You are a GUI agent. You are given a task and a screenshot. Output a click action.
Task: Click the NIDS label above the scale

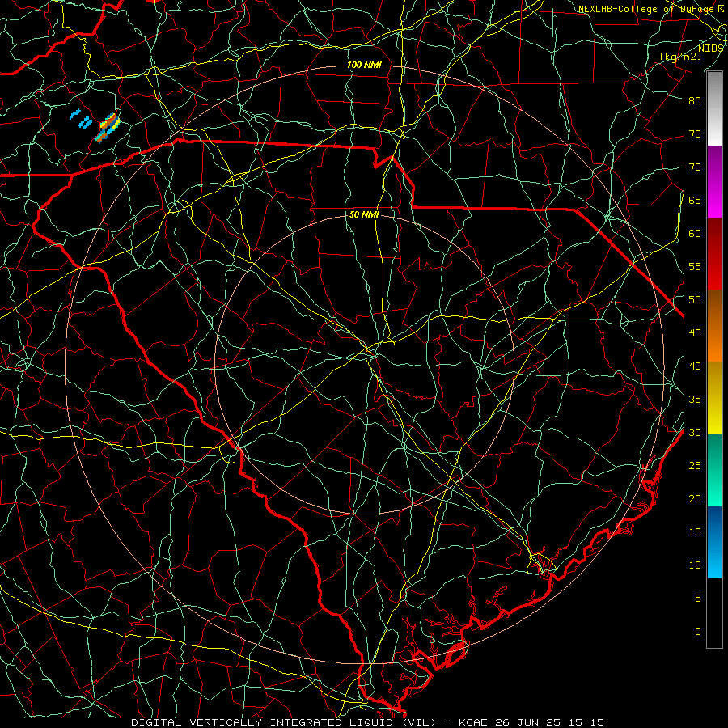(x=710, y=48)
